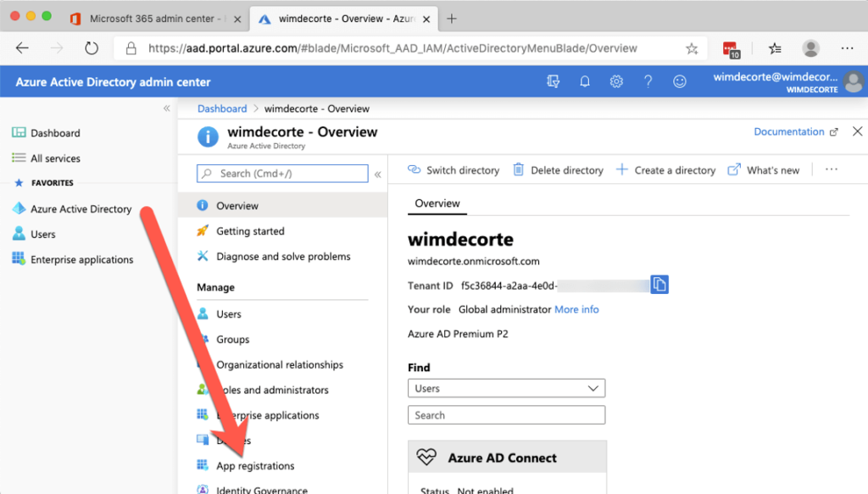
Task: Send feedback via smiley icon
Action: point(680,81)
